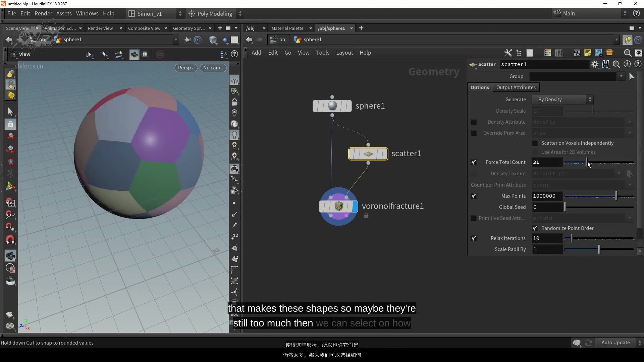Open parameter gear menu for scatter1
Screen dimensions: 644x362
(595, 64)
